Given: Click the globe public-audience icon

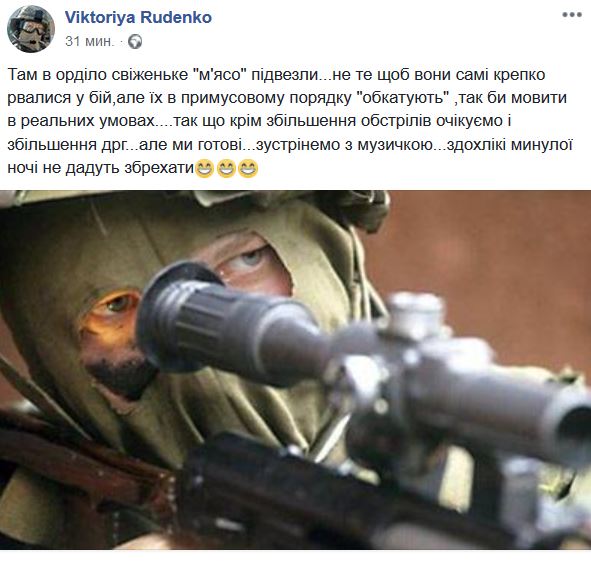Looking at the screenshot, I should click(x=135, y=41).
